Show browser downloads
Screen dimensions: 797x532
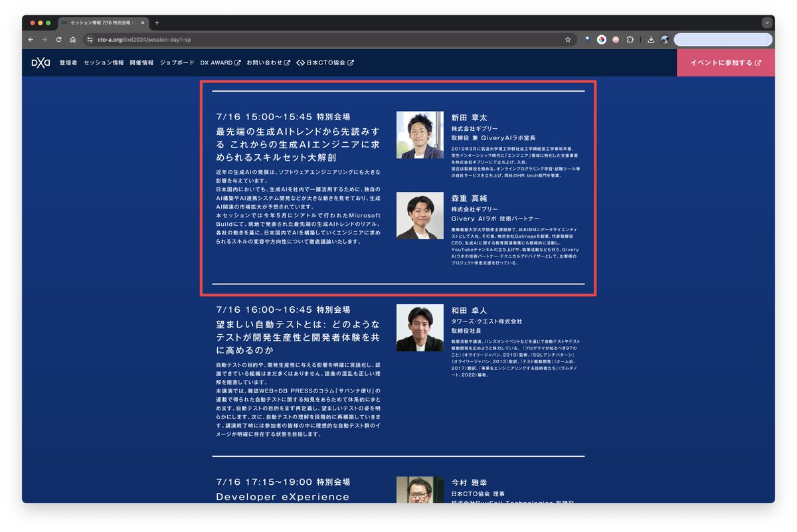pyautogui.click(x=651, y=40)
